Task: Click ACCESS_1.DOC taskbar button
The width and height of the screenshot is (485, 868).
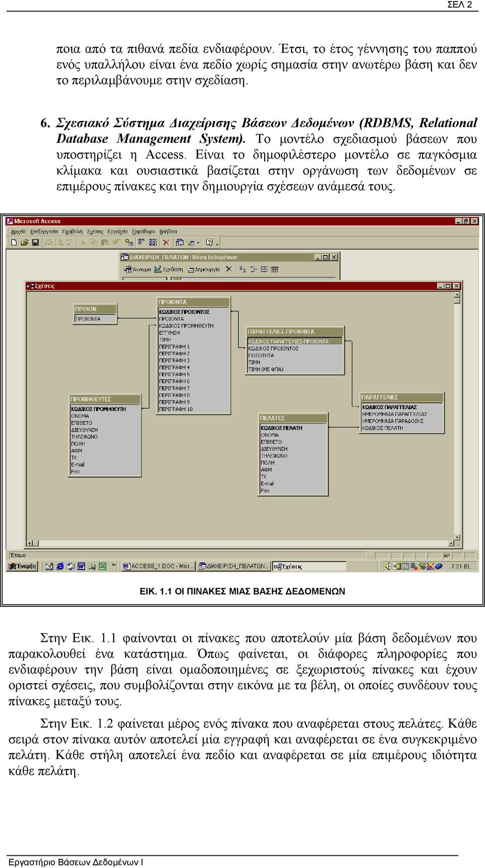Action: coord(159,566)
